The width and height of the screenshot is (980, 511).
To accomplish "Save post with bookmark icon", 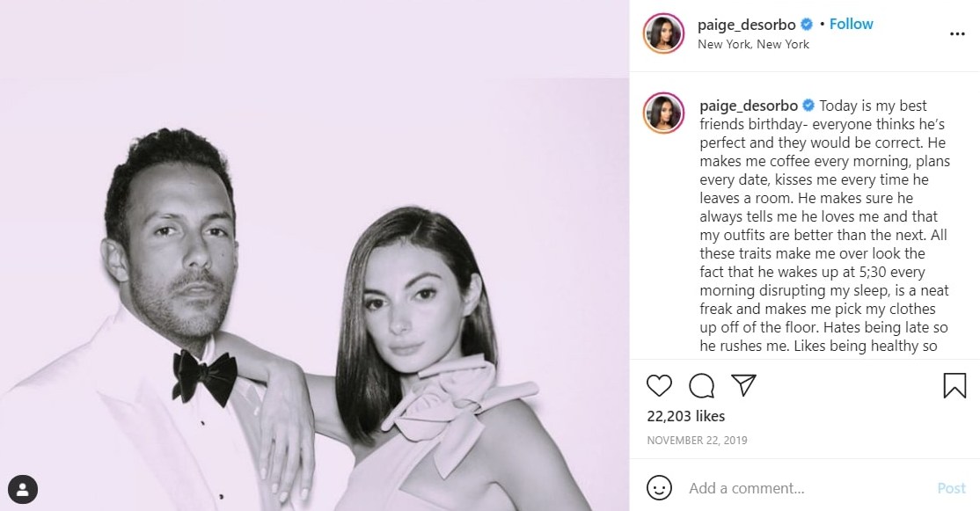I will pyautogui.click(x=954, y=385).
